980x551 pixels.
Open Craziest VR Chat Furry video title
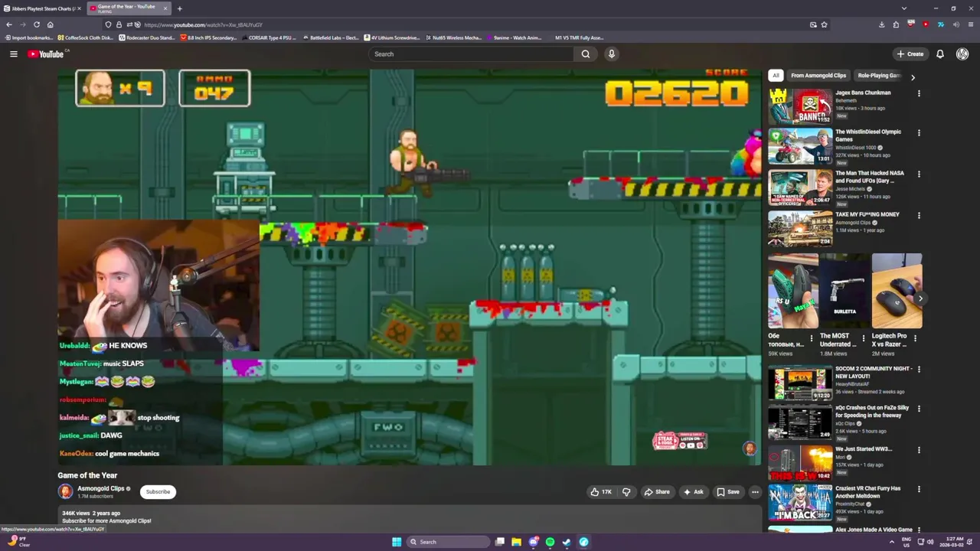(868, 492)
